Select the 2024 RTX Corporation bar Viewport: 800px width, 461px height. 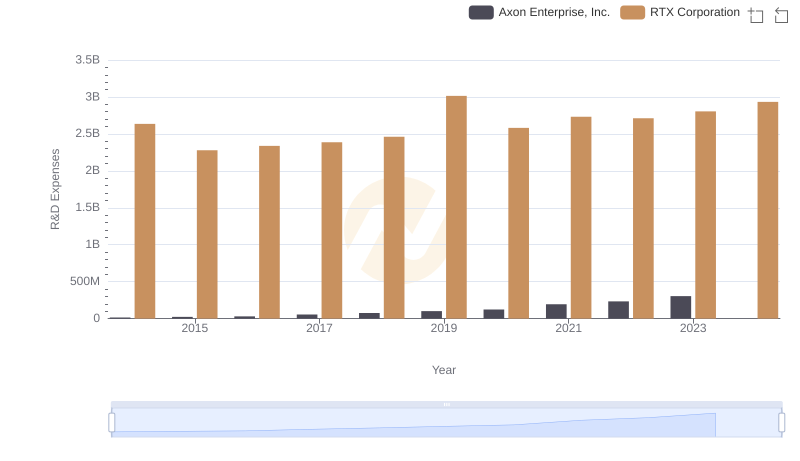[768, 210]
